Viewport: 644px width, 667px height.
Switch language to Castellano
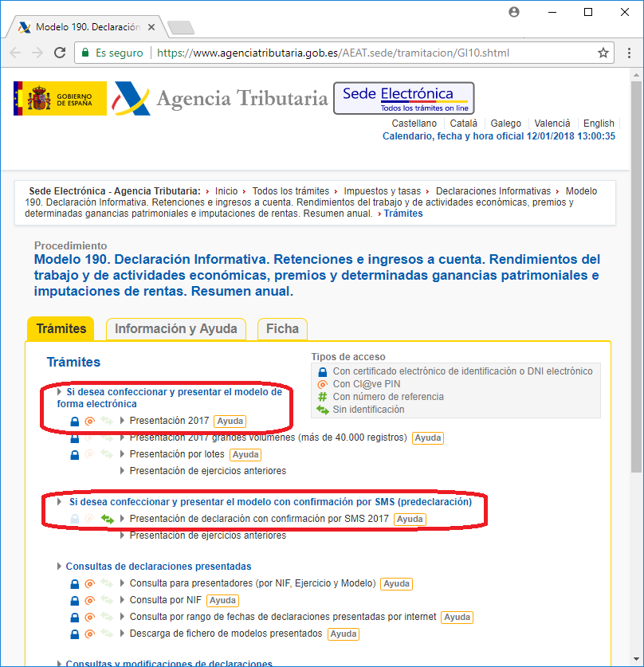414,124
